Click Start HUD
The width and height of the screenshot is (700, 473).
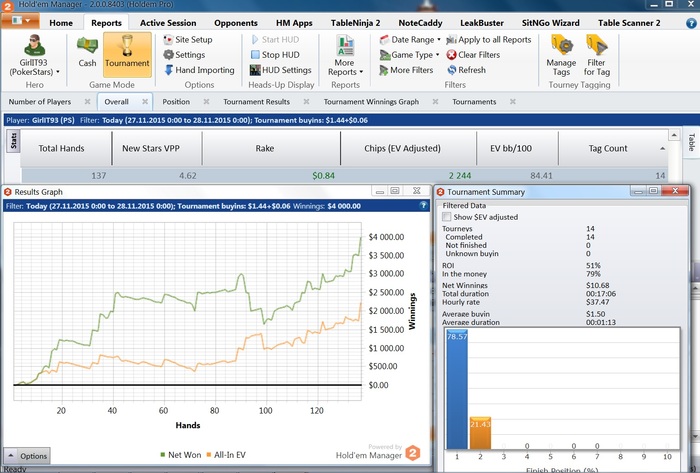coord(275,40)
